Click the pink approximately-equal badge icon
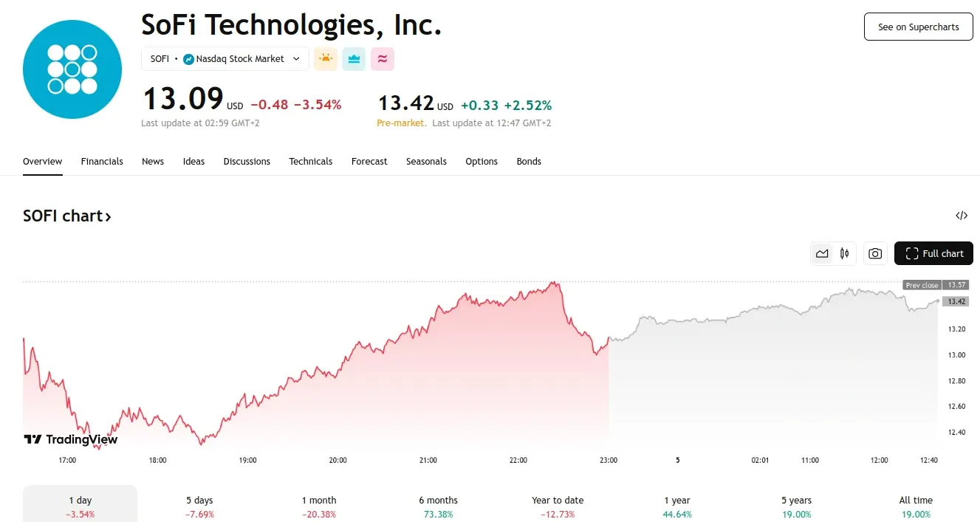 click(x=382, y=59)
